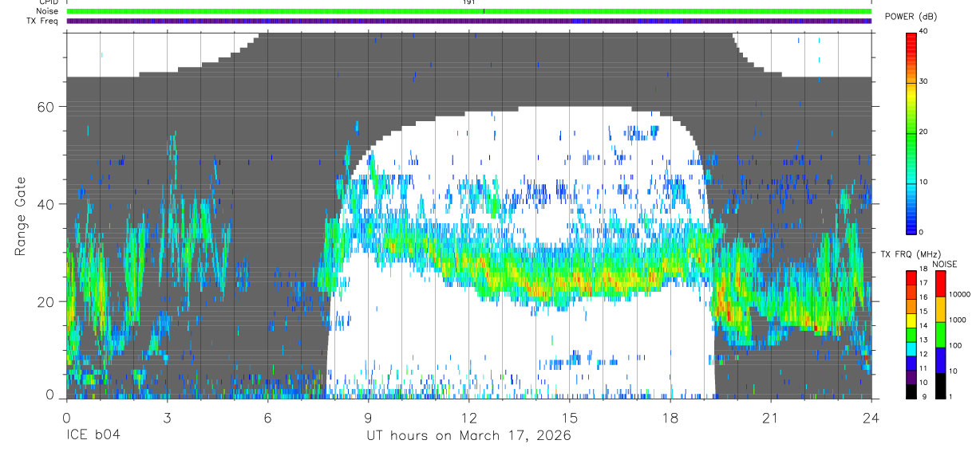
Task: Select the cyan 12–13 MHz TX frequency swatch
Action: 911,349
